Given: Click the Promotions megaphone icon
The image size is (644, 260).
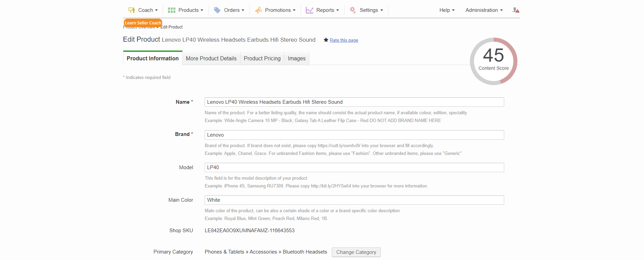Looking at the screenshot, I should 258,10.
